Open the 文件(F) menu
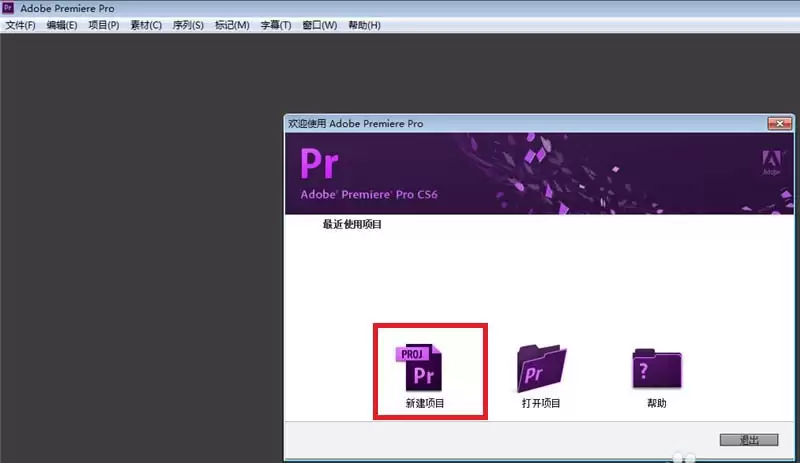This screenshot has height=463, width=800. pyautogui.click(x=20, y=25)
